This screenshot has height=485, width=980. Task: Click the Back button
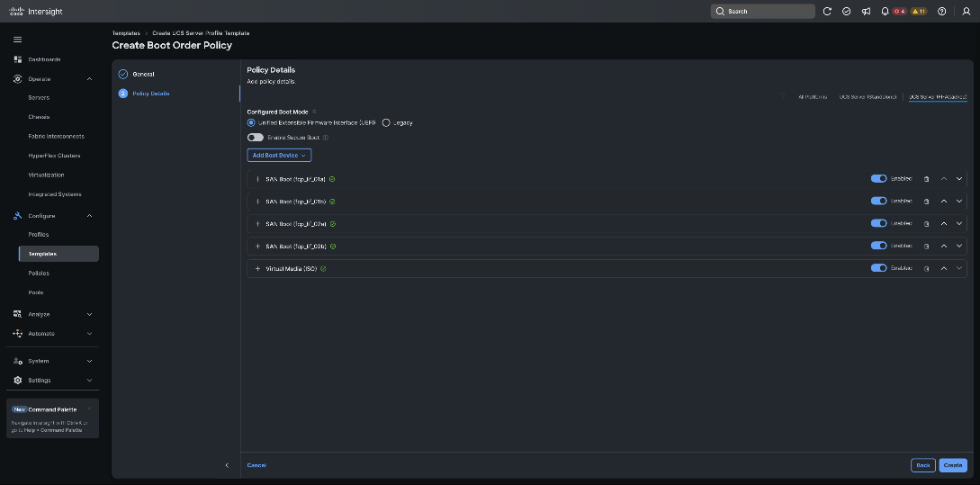tap(923, 465)
